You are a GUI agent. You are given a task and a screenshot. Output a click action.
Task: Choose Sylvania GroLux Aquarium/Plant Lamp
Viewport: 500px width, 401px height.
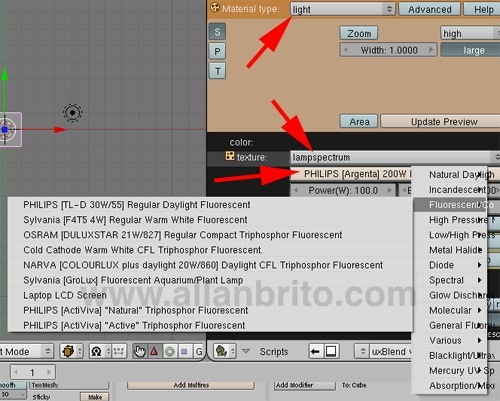point(210,280)
